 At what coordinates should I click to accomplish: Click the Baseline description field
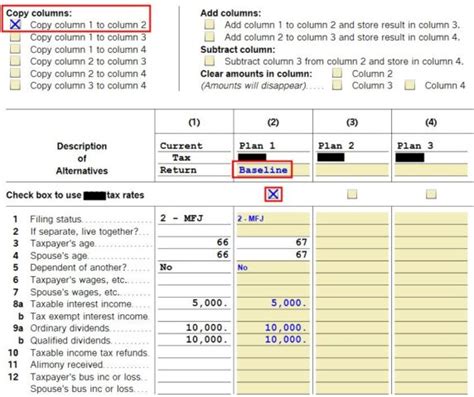[x=273, y=170]
